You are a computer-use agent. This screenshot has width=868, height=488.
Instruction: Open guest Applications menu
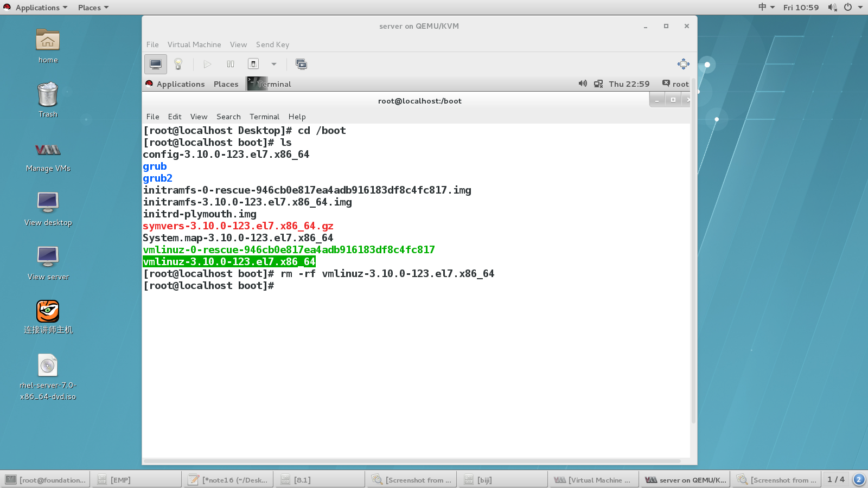click(175, 84)
